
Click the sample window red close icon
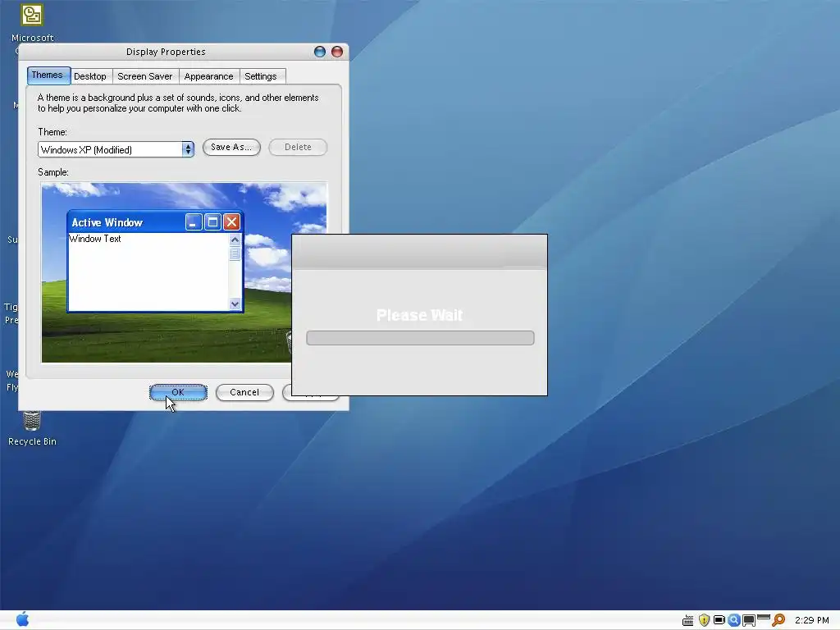click(x=231, y=221)
